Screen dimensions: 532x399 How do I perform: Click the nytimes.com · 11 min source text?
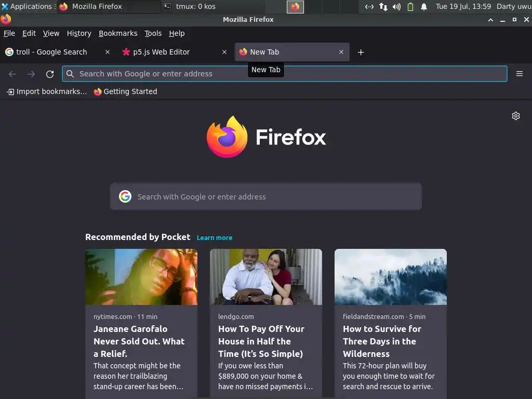click(x=125, y=316)
